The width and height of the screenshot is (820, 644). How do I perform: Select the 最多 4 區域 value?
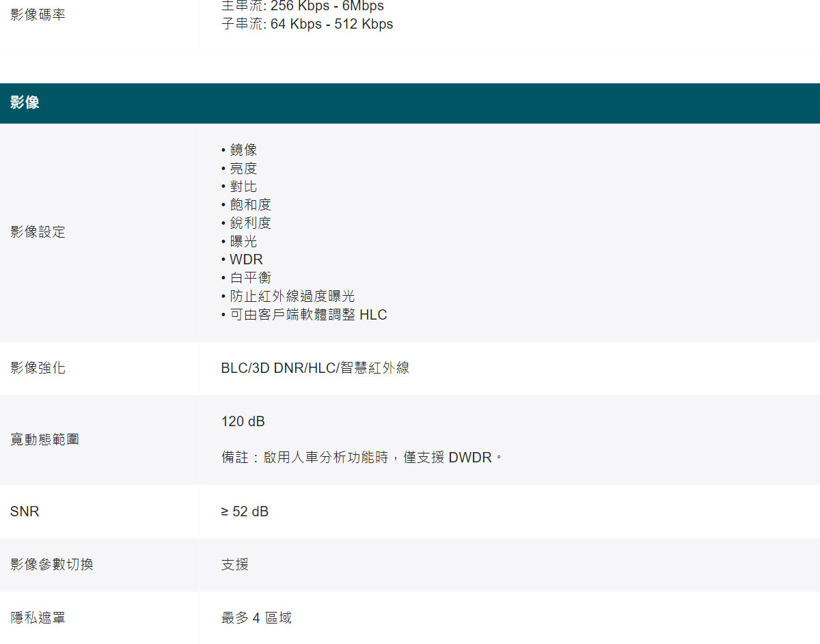click(x=256, y=618)
